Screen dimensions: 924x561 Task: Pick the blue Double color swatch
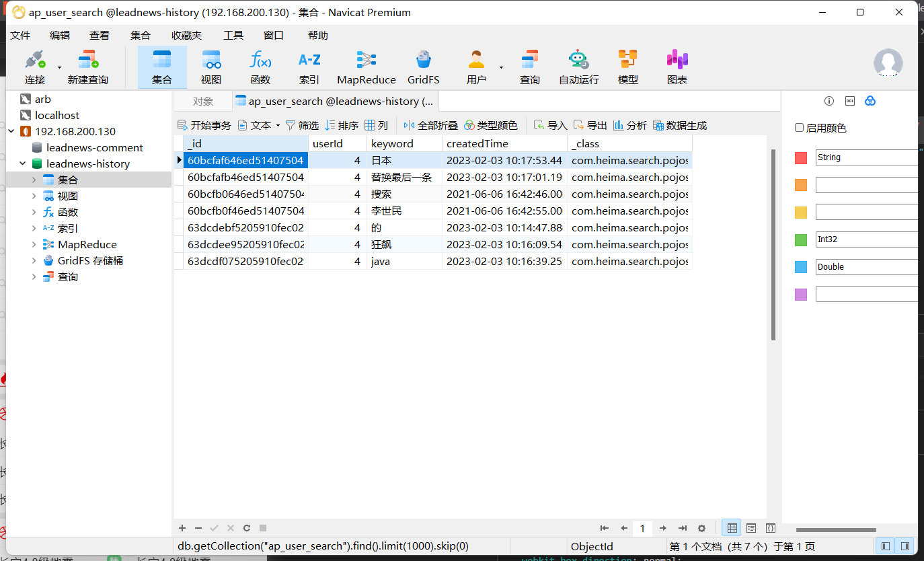(x=800, y=267)
